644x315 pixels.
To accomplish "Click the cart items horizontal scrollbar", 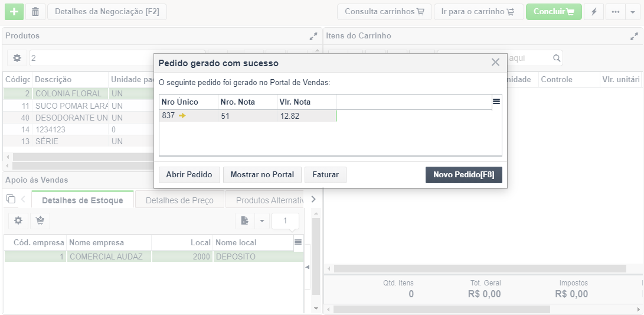I will tap(480, 268).
